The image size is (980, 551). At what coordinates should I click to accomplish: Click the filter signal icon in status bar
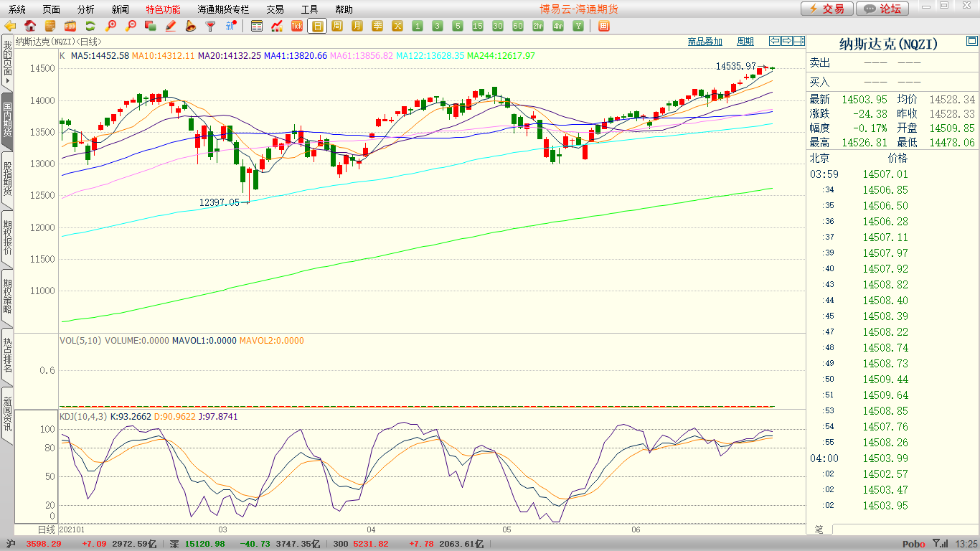(x=940, y=544)
